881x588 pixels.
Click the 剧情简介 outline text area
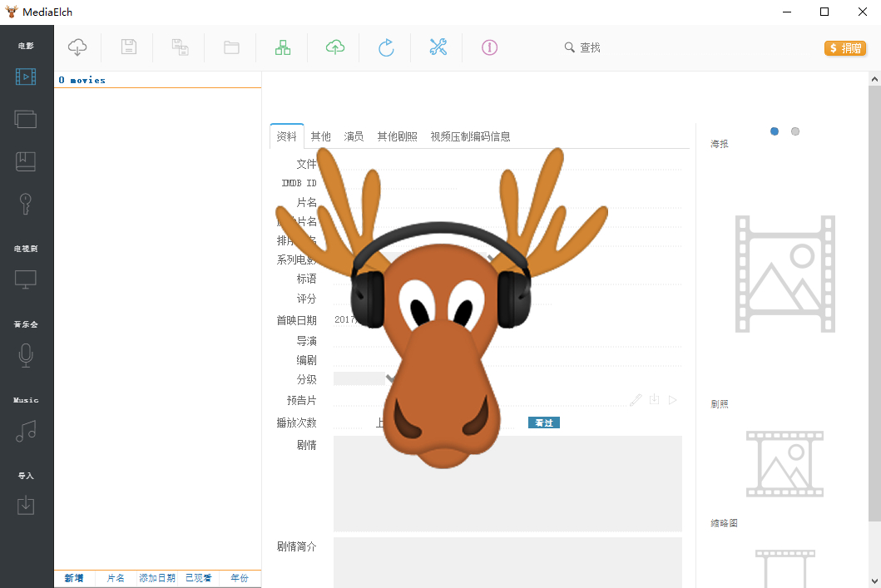click(x=508, y=562)
